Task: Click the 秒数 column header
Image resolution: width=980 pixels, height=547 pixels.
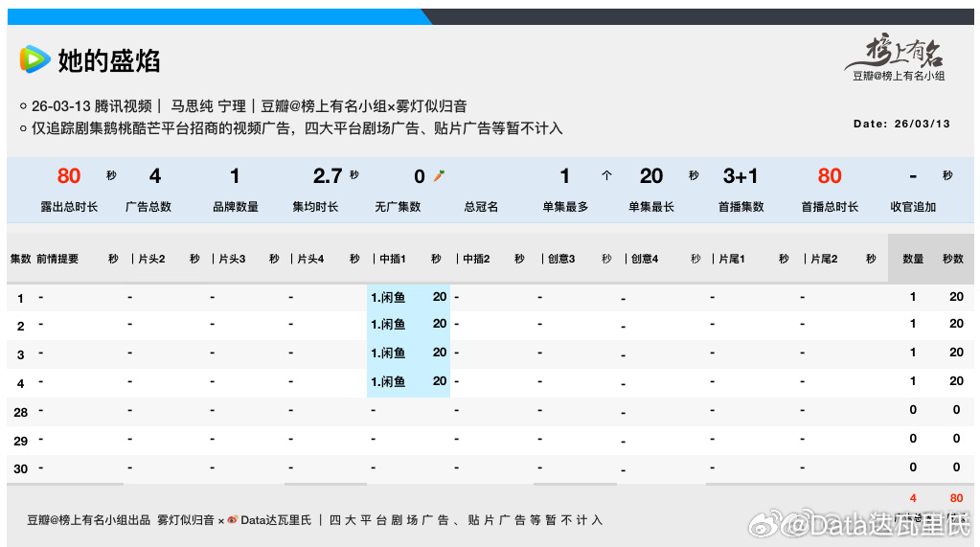Action: point(953,259)
